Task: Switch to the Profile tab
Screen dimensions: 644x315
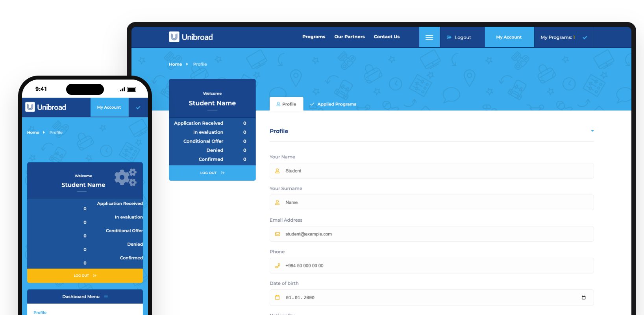Action: click(286, 104)
